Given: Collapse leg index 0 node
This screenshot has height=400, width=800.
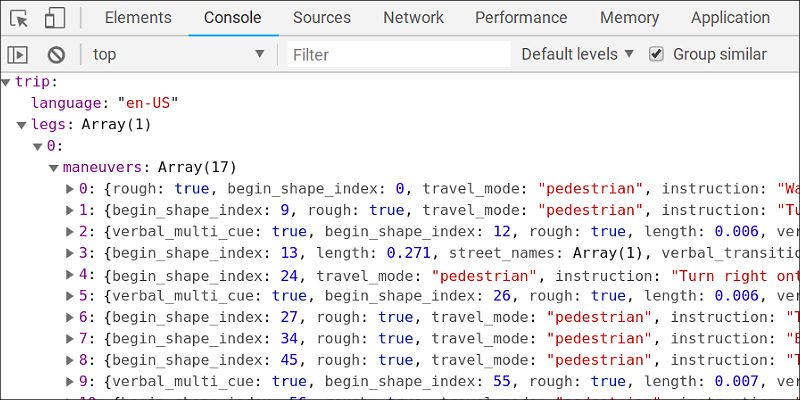Looking at the screenshot, I should click(38, 147).
